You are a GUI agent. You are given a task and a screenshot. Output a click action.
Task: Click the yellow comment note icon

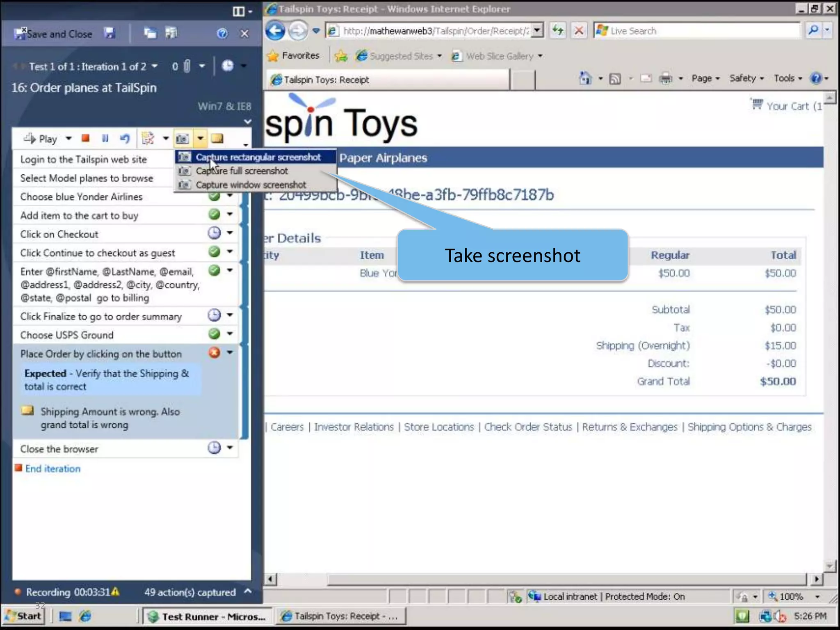point(217,138)
